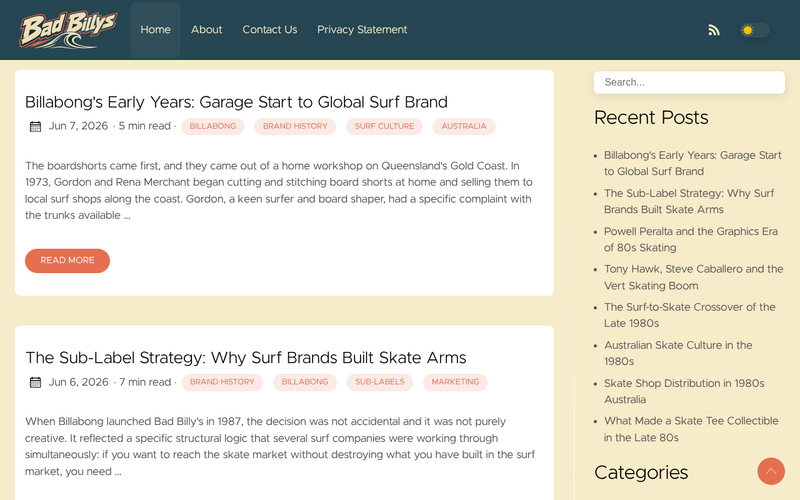The height and width of the screenshot is (500, 800).
Task: Open the About page
Action: (207, 30)
